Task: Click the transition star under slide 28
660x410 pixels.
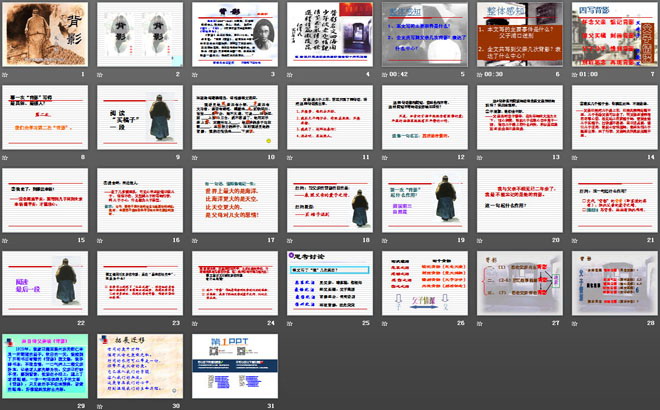Action: pos(572,323)
